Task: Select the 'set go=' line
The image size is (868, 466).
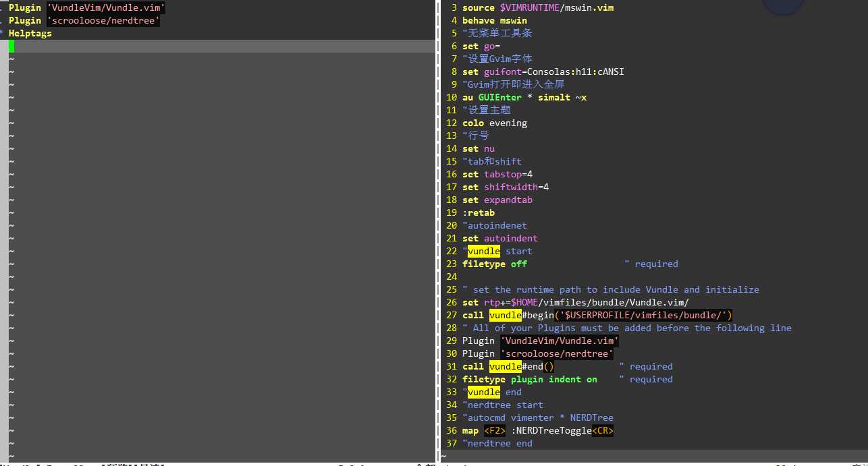Action: 481,46
